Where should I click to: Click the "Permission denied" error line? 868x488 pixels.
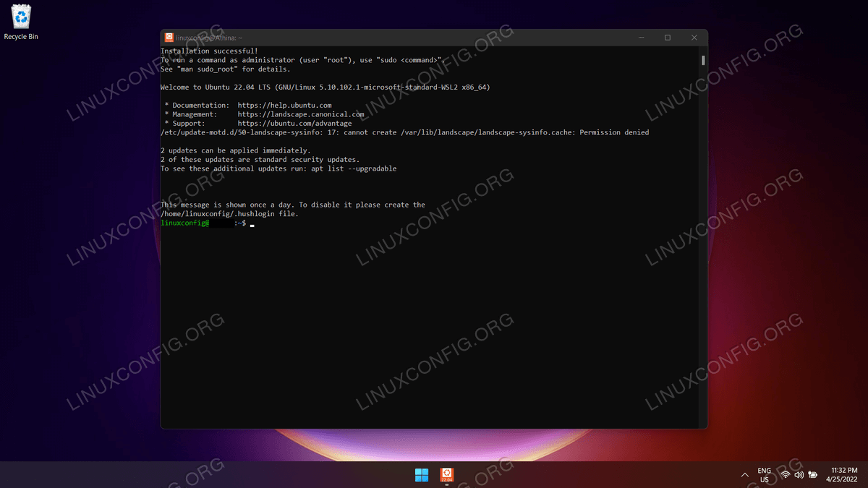405,132
